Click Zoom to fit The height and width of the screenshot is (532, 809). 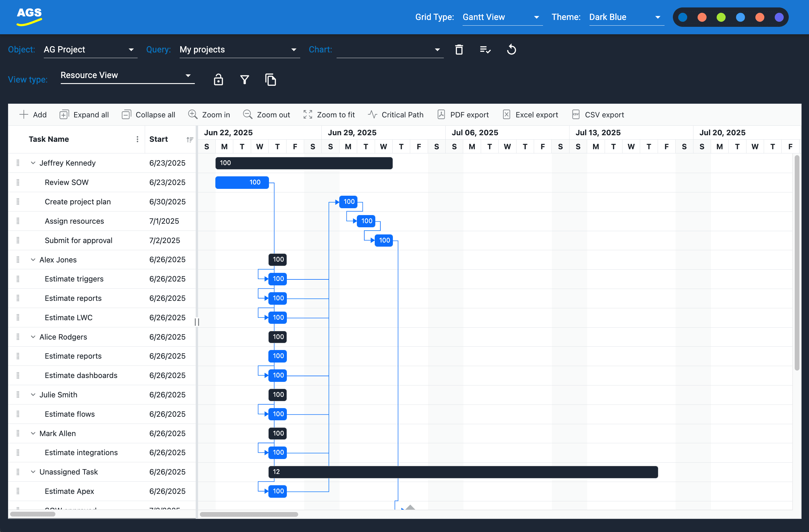[x=329, y=115]
